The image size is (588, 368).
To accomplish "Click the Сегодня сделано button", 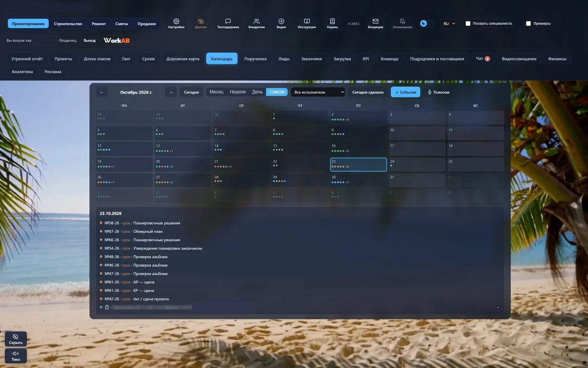I will [x=368, y=92].
